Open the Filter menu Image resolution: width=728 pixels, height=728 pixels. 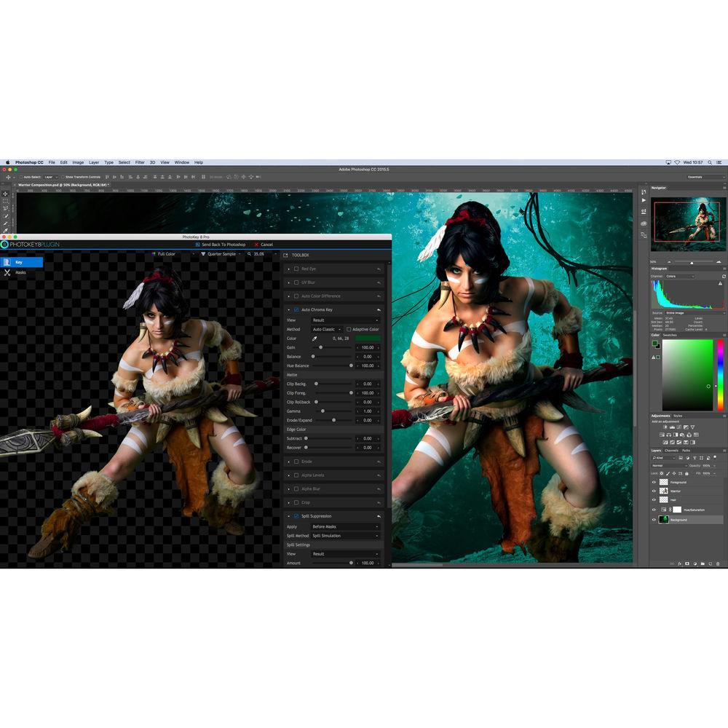click(140, 162)
